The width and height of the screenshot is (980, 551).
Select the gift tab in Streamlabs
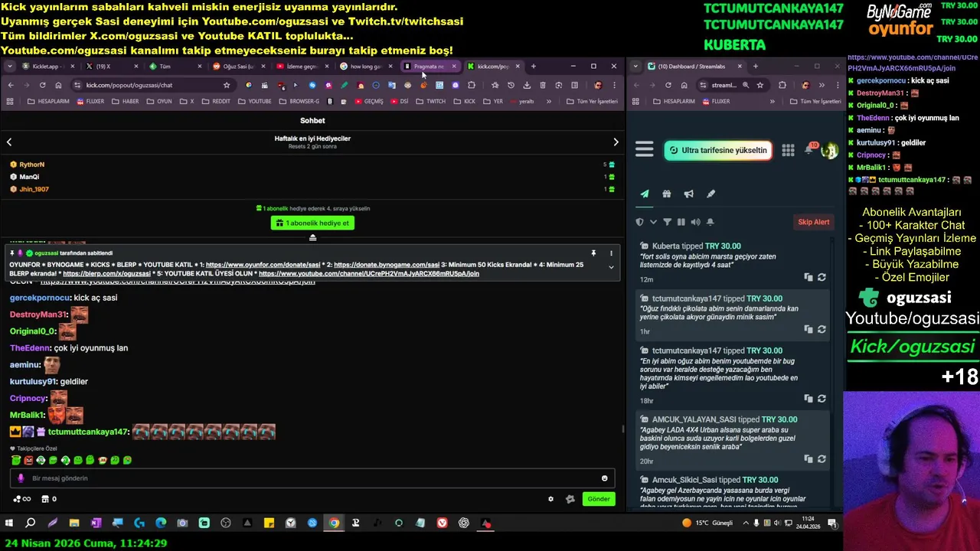[x=667, y=194]
